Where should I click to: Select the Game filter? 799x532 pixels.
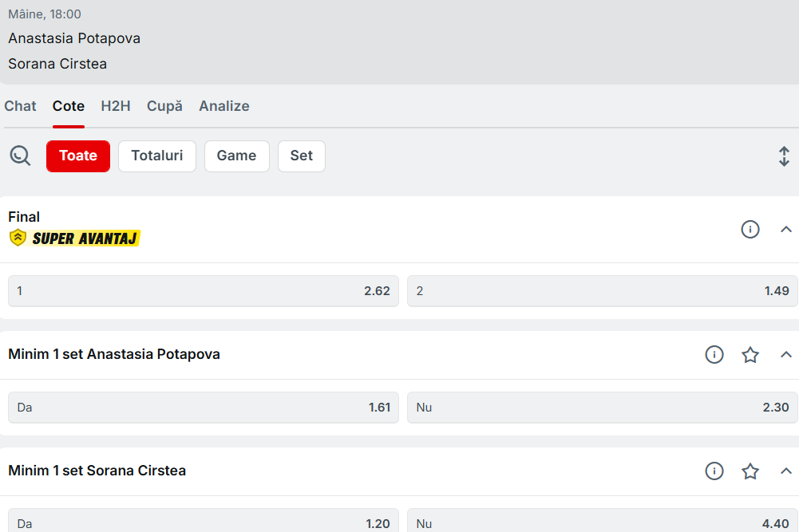pyautogui.click(x=236, y=156)
